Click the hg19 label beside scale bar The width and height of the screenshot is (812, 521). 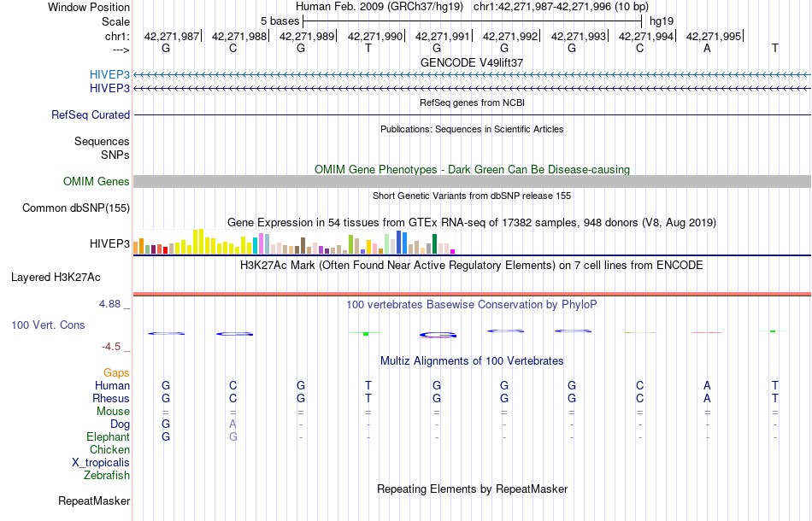[x=662, y=21]
